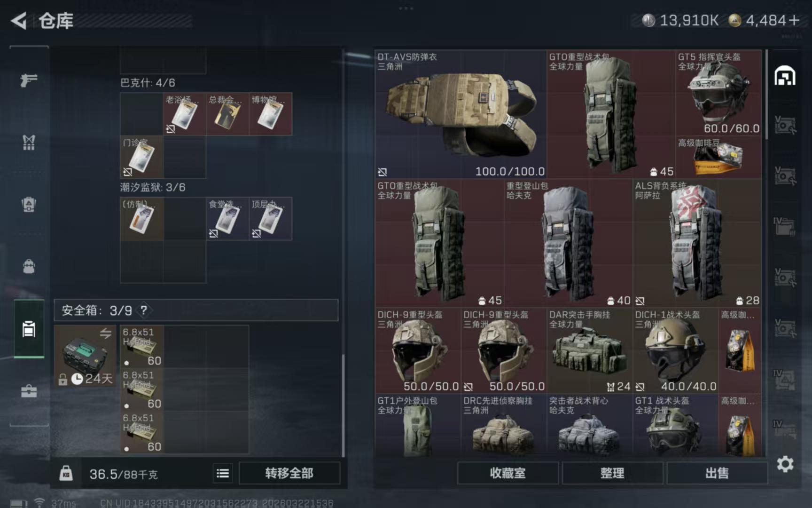812x508 pixels.
Task: Add currency with the plus icon
Action: tap(795, 20)
